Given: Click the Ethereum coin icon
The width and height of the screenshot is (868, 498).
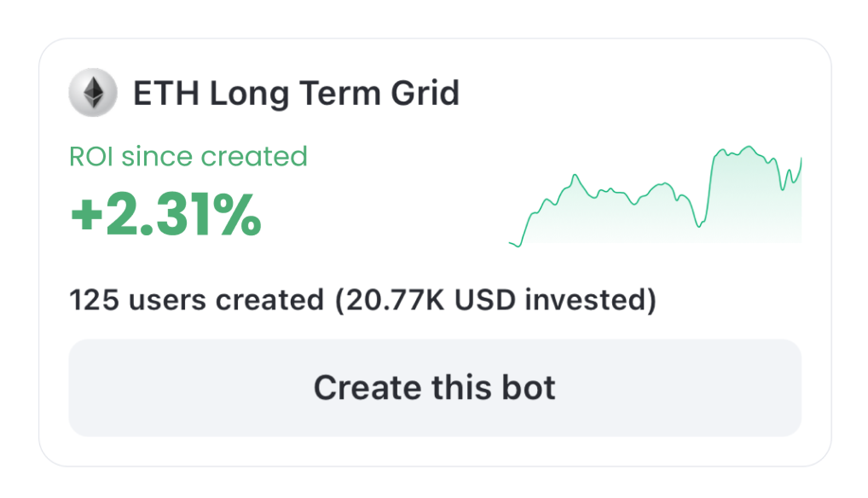Looking at the screenshot, I should click(93, 93).
